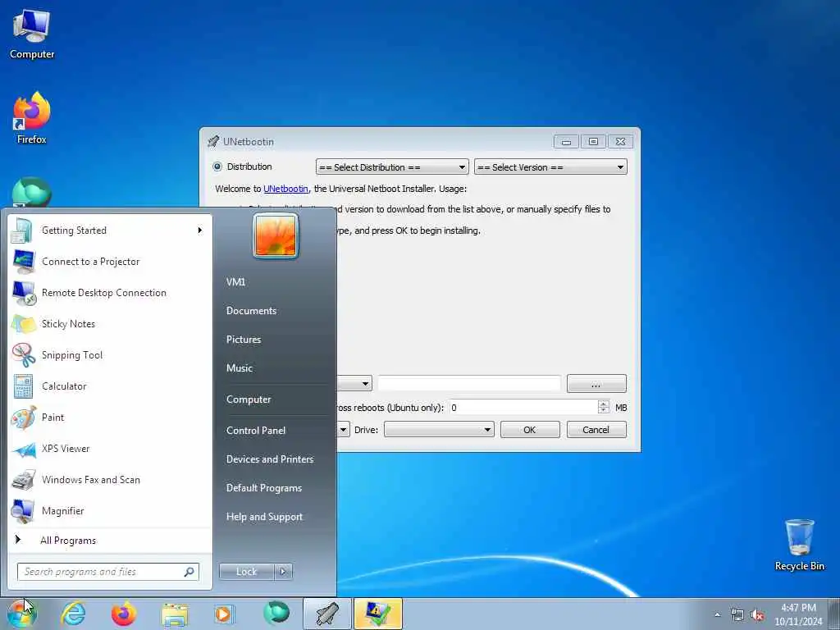840x630 pixels.
Task: Open the installation Type dropdown arrow left of Drive
Action: (344, 430)
